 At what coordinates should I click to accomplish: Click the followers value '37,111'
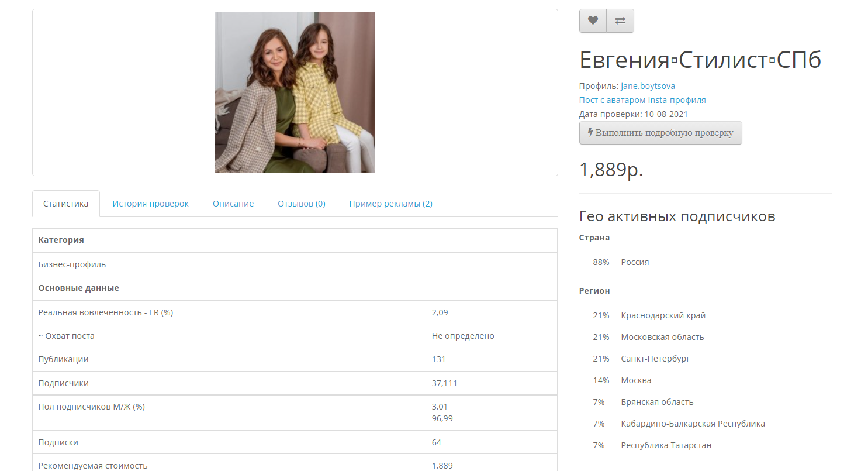pos(445,383)
